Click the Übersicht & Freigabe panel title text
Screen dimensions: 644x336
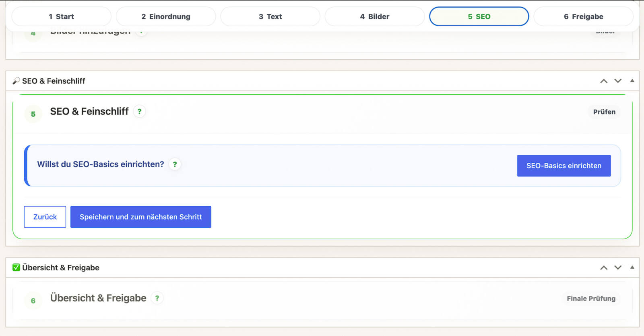61,268
